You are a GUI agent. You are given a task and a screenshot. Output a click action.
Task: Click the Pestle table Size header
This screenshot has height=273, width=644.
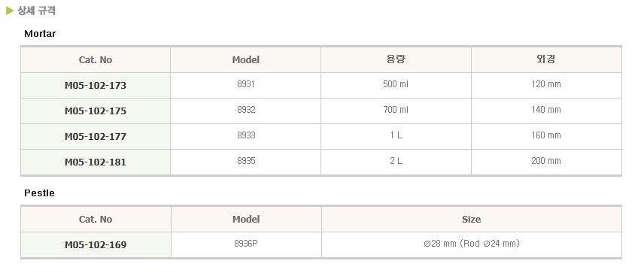pyautogui.click(x=472, y=219)
